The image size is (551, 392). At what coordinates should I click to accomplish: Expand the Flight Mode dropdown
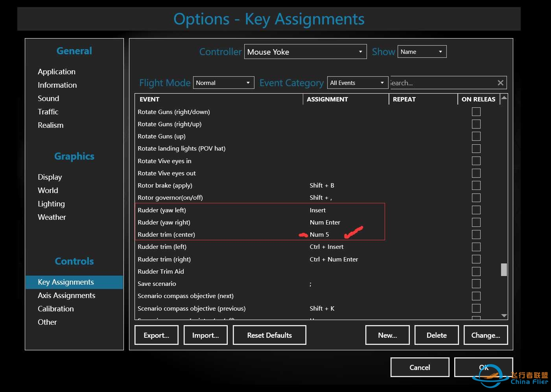pyautogui.click(x=223, y=83)
